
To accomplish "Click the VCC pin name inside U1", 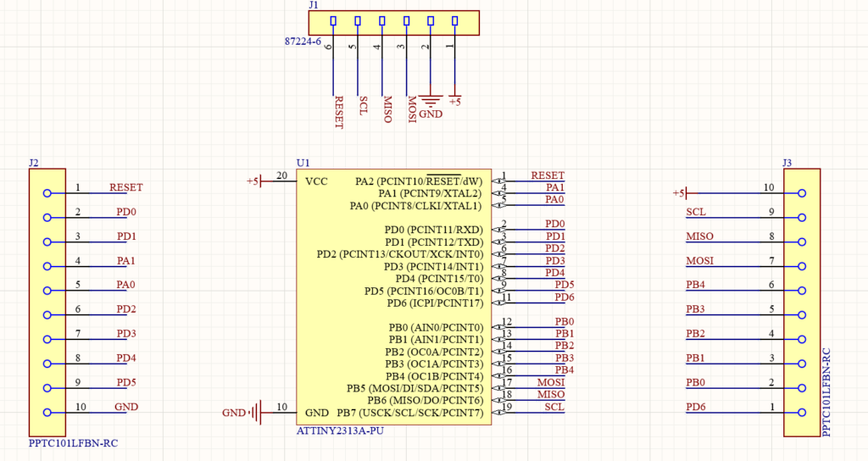I will (x=316, y=181).
